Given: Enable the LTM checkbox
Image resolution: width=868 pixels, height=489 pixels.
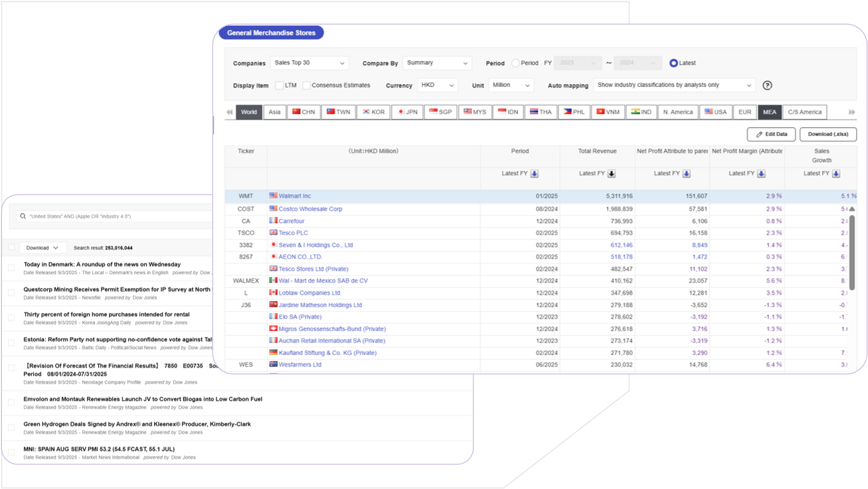Looking at the screenshot, I should pos(280,86).
